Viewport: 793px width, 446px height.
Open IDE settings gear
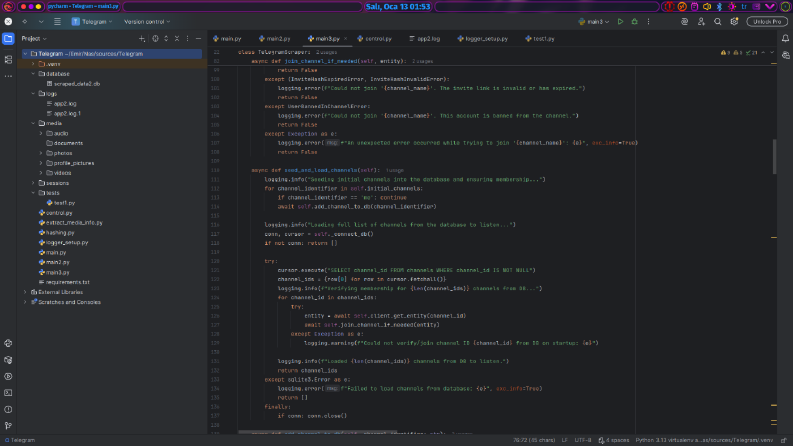734,22
